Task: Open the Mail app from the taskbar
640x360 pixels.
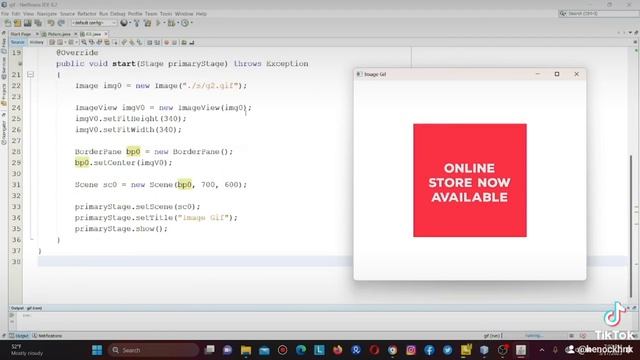Action: [264, 350]
